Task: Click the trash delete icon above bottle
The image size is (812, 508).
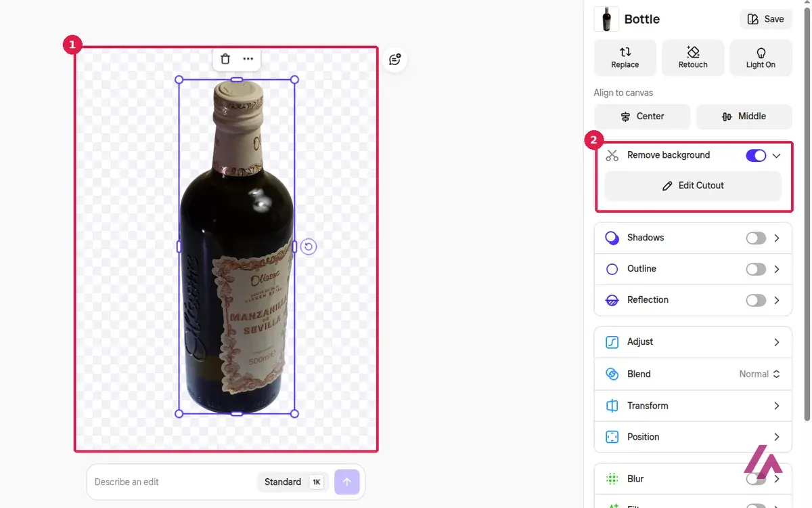Action: pyautogui.click(x=226, y=59)
